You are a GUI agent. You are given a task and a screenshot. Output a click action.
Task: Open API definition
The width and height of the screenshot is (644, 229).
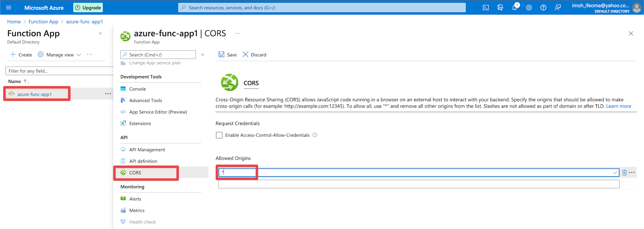click(143, 161)
